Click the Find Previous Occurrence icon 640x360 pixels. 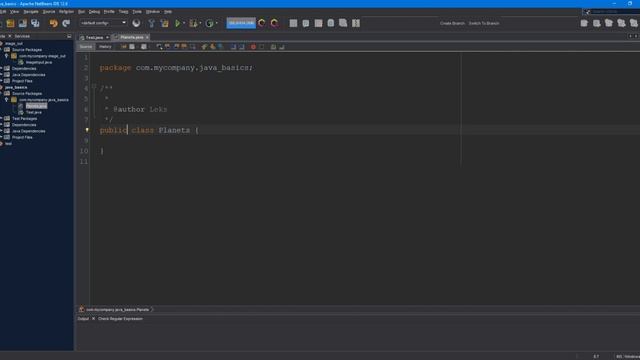point(167,47)
